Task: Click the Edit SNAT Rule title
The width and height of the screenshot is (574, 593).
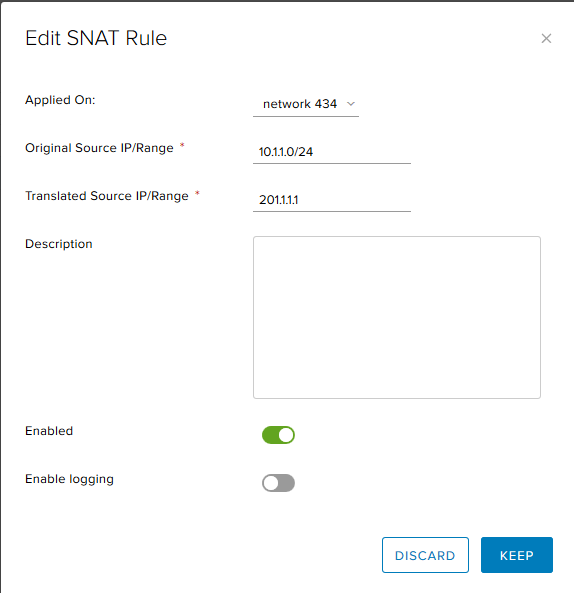Action: (x=96, y=38)
